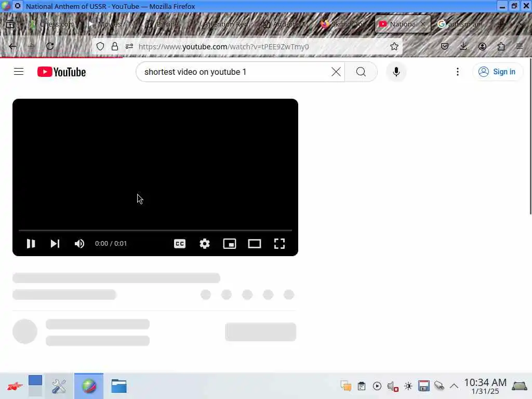Open media player tray indicator
Screen dimensions: 532x399
pyautogui.click(x=377, y=386)
